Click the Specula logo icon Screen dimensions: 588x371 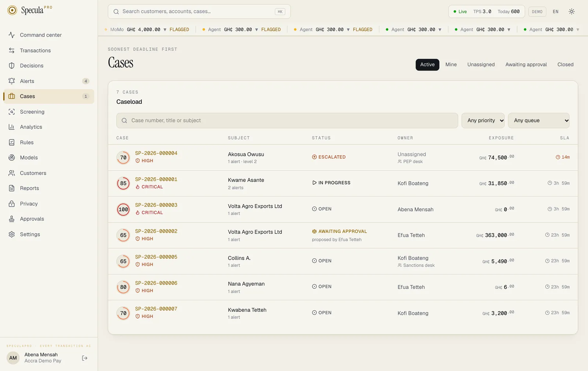(x=12, y=10)
